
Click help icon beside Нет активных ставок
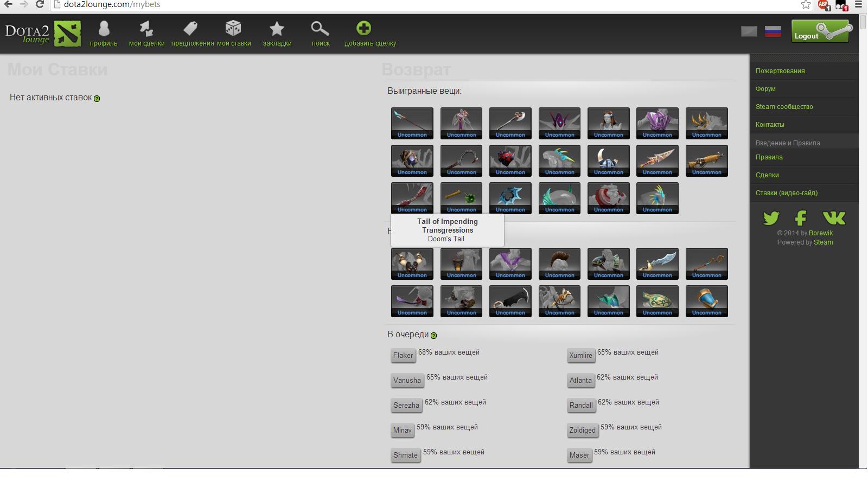point(97,99)
